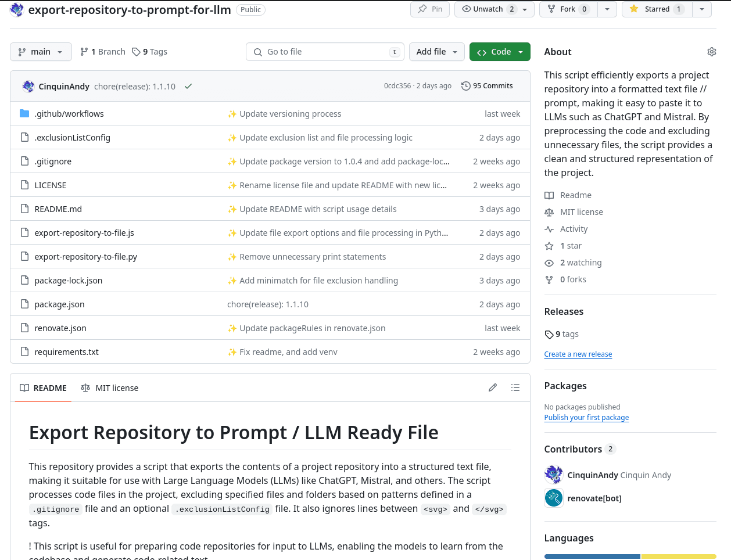Click the pencil icon to edit README
Screen dimensions: 731x560
coord(493,387)
